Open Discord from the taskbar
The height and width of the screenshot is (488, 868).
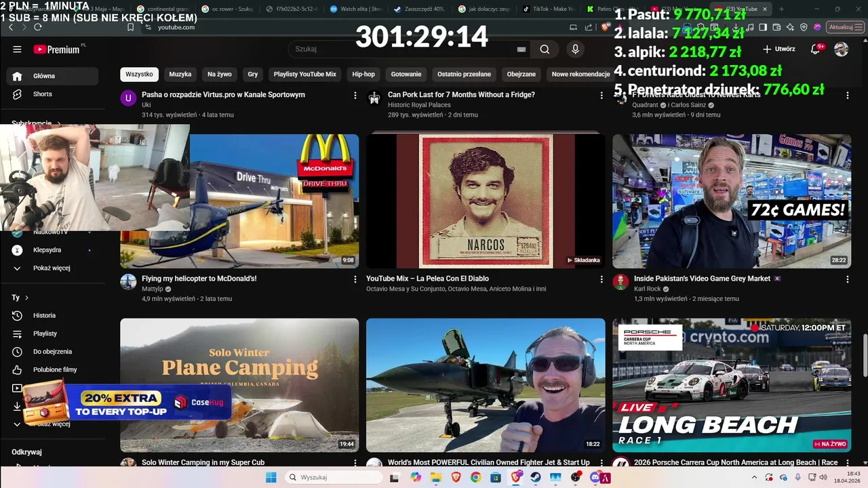(x=595, y=477)
